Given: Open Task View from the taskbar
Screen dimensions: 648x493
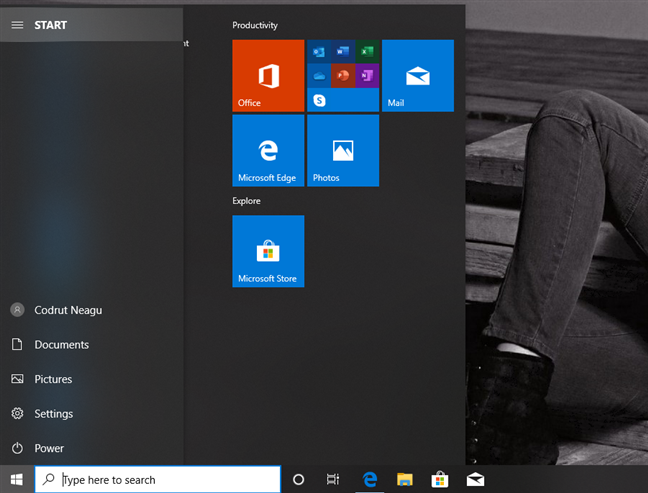Looking at the screenshot, I should tap(333, 479).
